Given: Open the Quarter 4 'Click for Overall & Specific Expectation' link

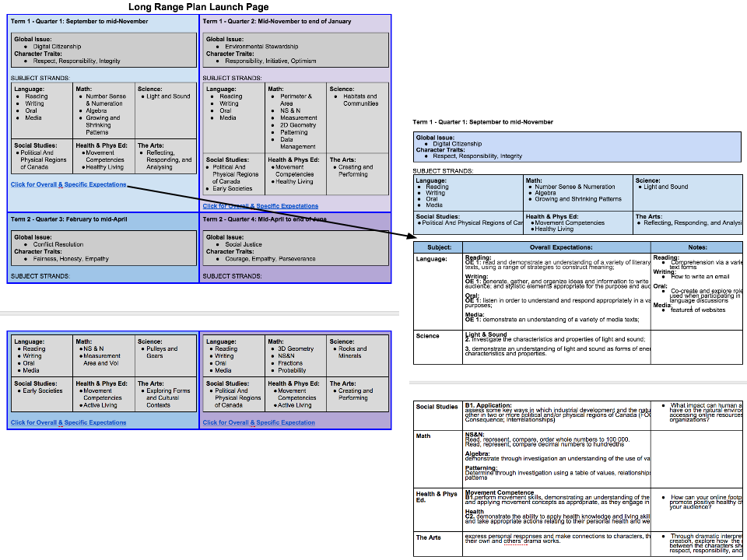Looking at the screenshot, I should click(x=258, y=423).
